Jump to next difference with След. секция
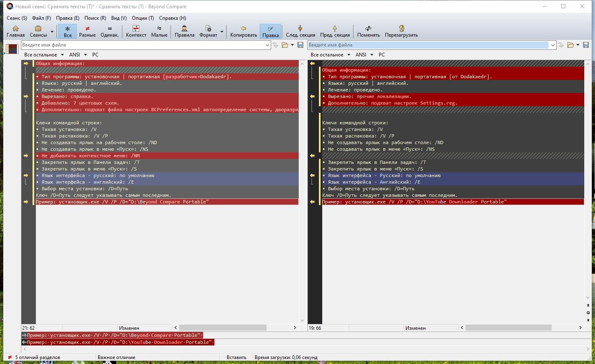 click(x=300, y=31)
